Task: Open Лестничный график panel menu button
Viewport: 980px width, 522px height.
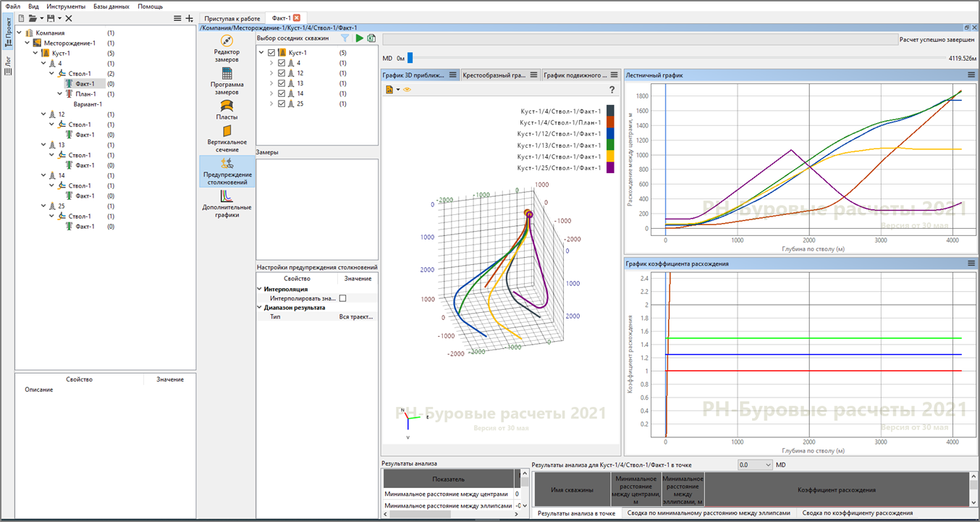Action: click(x=971, y=75)
